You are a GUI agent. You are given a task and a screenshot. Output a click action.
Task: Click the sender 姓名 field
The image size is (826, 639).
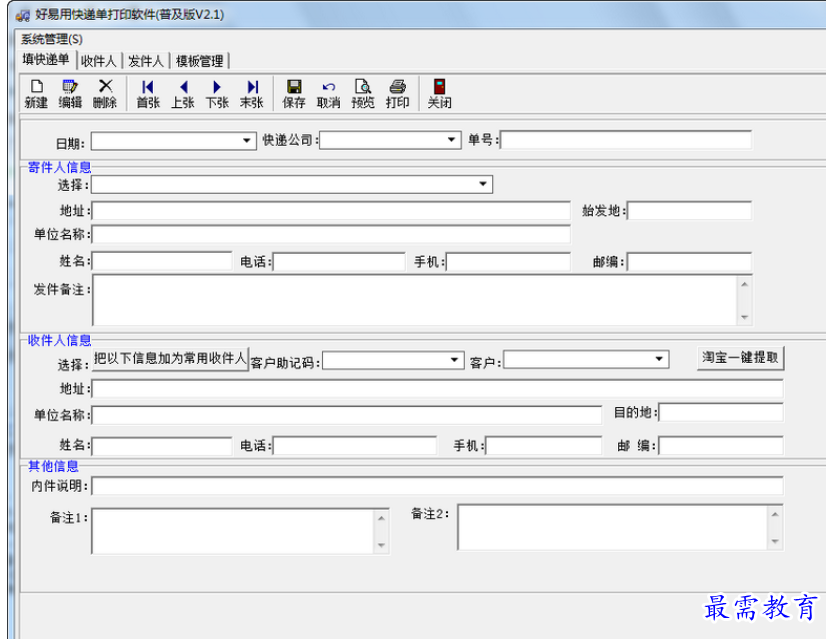point(162,261)
